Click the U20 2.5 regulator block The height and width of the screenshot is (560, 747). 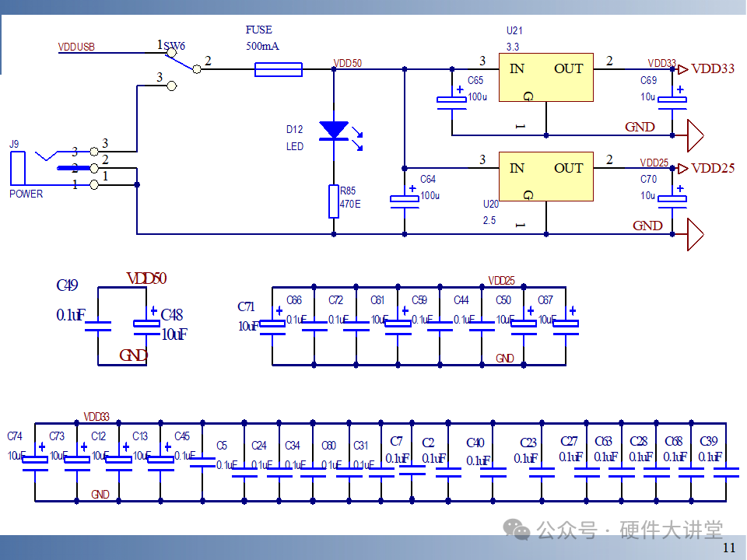(x=546, y=177)
